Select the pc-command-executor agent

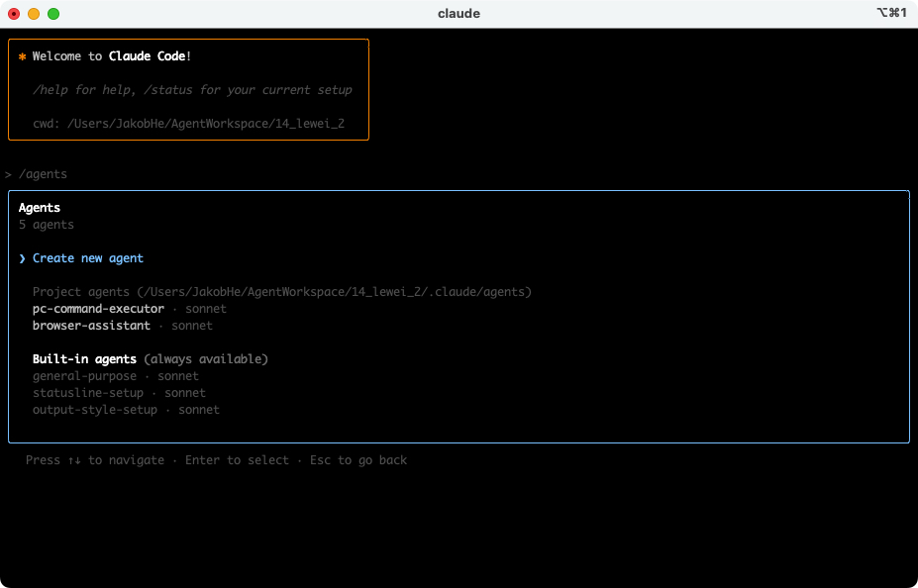(98, 309)
